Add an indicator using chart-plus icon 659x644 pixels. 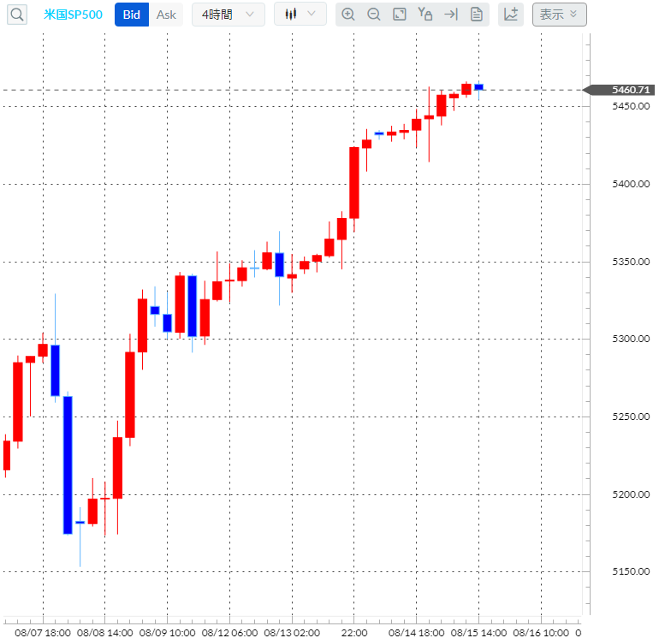(511, 15)
